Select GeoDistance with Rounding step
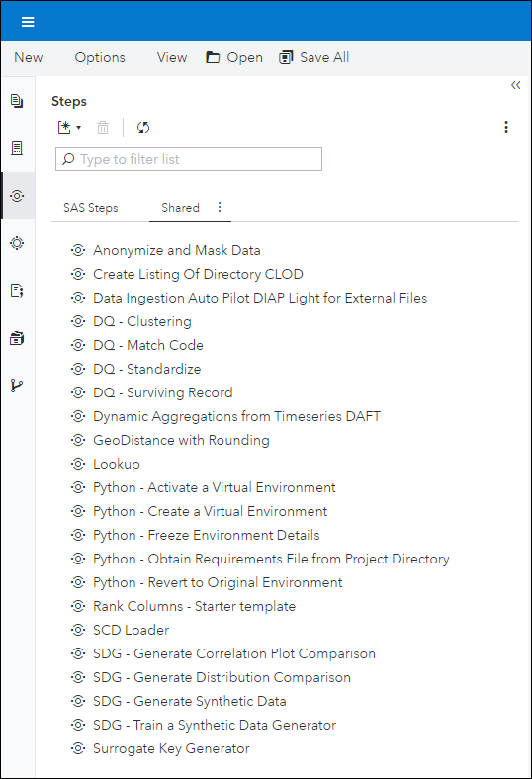The width and height of the screenshot is (532, 779). (x=181, y=440)
